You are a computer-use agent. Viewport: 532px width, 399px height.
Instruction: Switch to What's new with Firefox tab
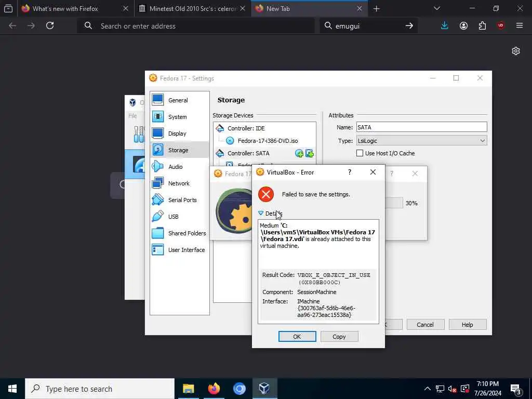[x=76, y=9]
